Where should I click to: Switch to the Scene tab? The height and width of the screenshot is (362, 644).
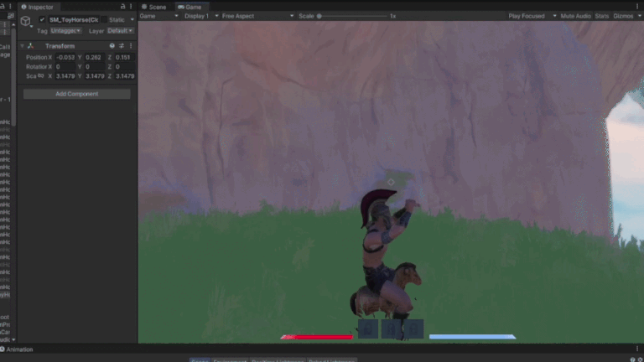pyautogui.click(x=154, y=7)
